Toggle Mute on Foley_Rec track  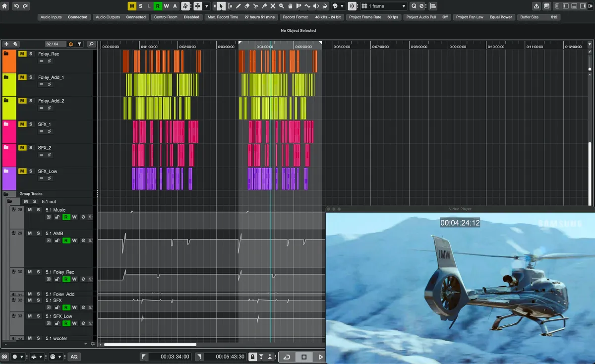click(x=22, y=54)
